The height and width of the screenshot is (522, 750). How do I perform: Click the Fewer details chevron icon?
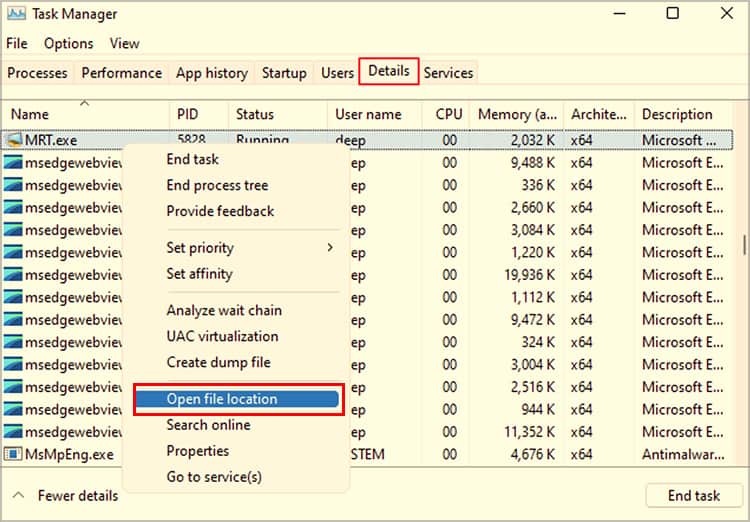coord(18,495)
